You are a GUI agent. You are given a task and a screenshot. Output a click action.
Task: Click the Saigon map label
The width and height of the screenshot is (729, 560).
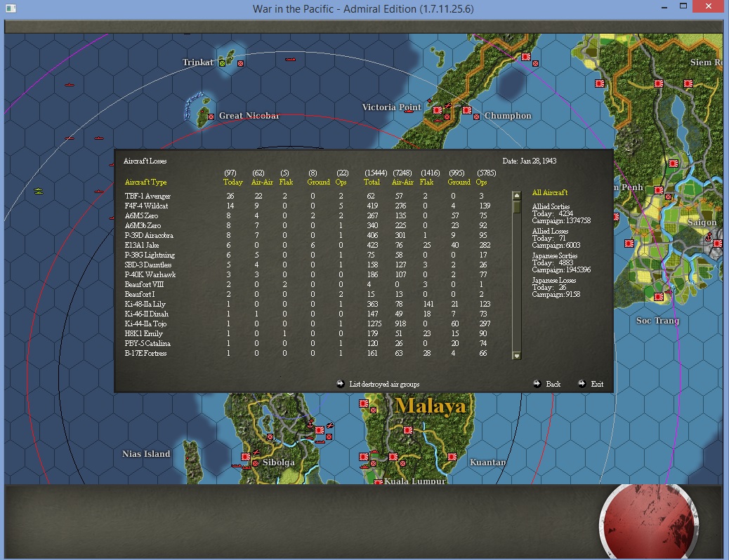coord(702,222)
